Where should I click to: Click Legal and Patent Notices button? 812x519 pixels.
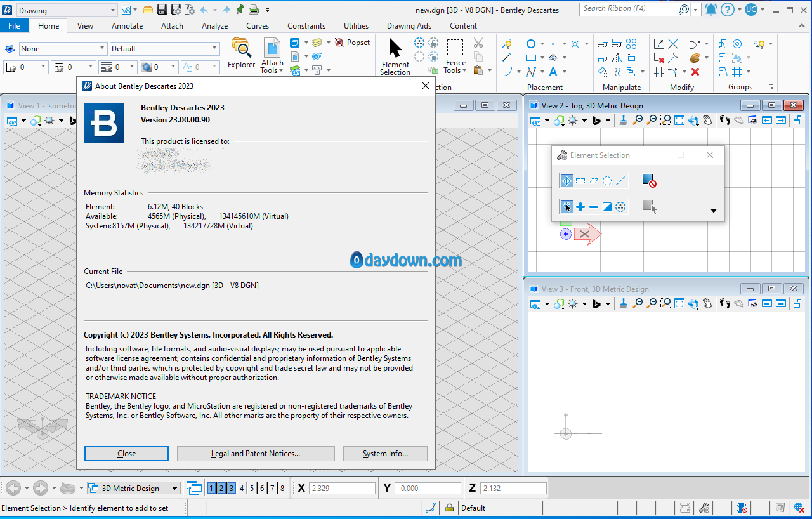256,454
